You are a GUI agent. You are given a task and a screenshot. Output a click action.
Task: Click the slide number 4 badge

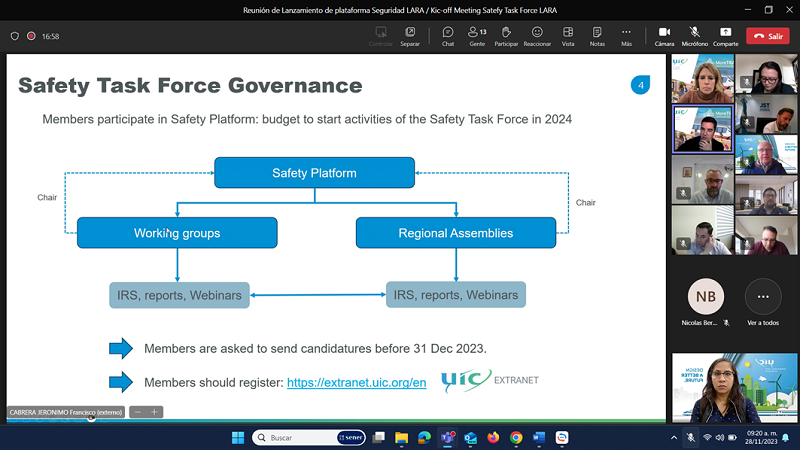pos(640,85)
